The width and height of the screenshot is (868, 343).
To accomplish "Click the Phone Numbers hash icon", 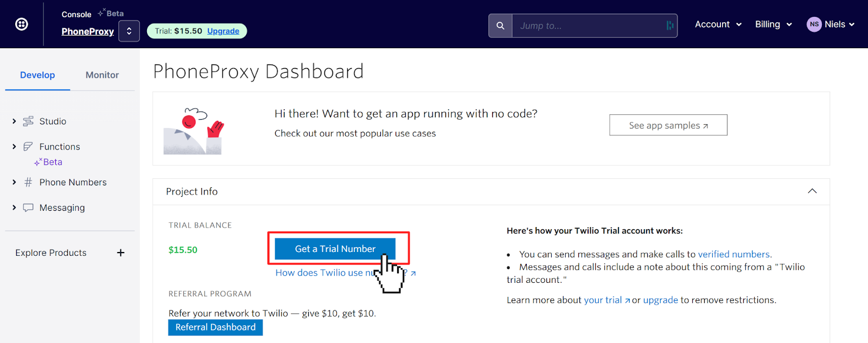I will [x=28, y=183].
